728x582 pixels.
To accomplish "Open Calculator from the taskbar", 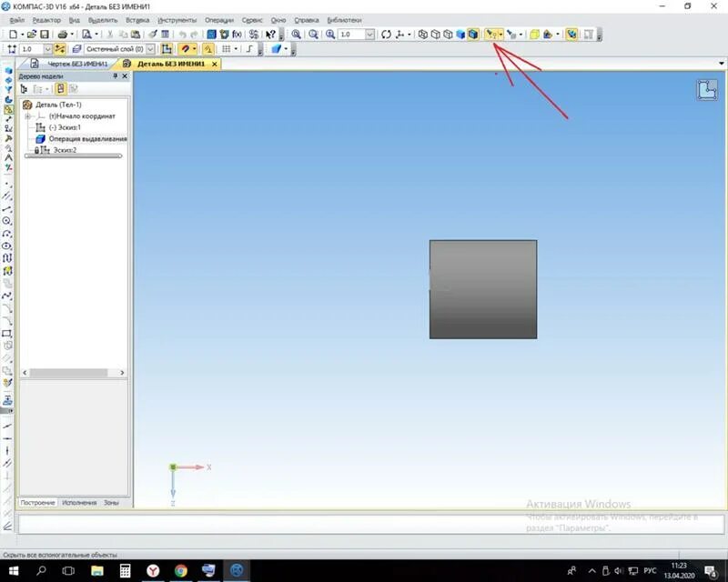I will click(x=125, y=570).
